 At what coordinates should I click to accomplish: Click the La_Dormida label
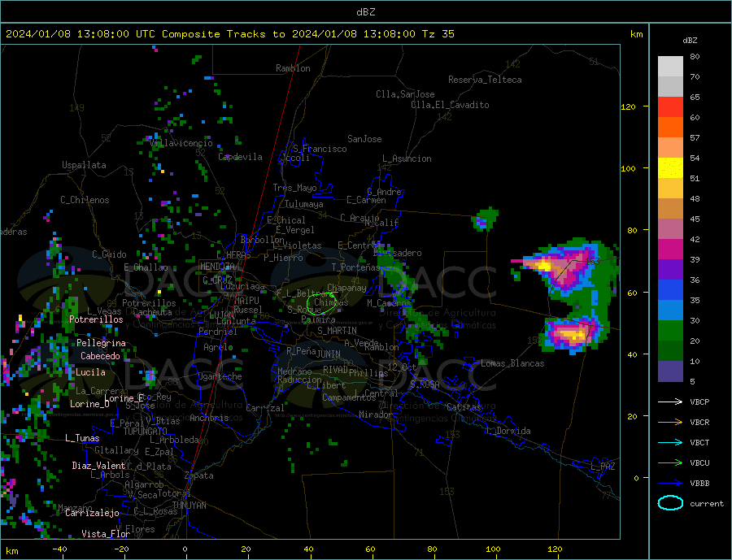point(509,431)
